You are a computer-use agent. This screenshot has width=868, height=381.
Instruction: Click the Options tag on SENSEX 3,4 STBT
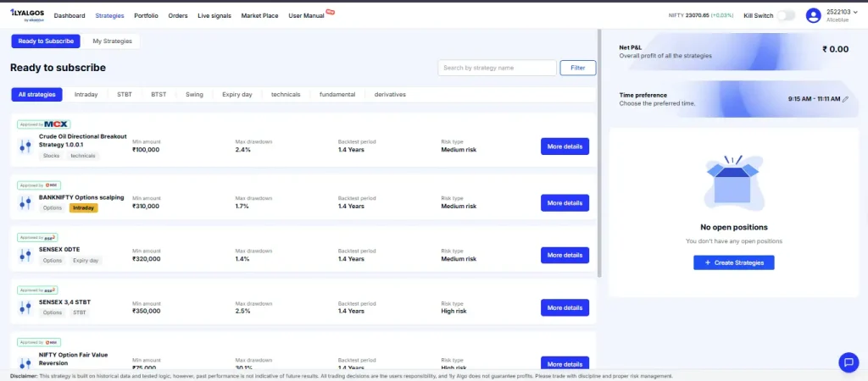click(x=53, y=312)
